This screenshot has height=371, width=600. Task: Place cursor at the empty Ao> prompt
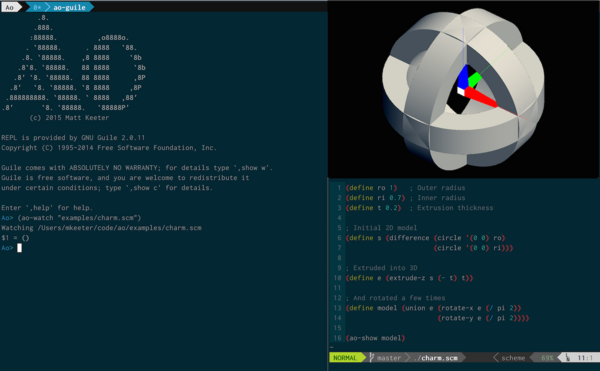tap(20, 248)
